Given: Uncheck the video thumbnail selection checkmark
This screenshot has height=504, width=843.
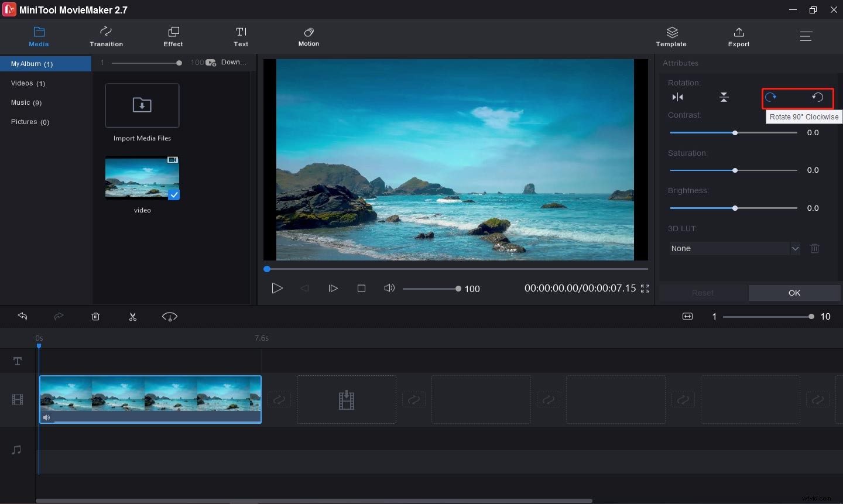Looking at the screenshot, I should [x=174, y=195].
